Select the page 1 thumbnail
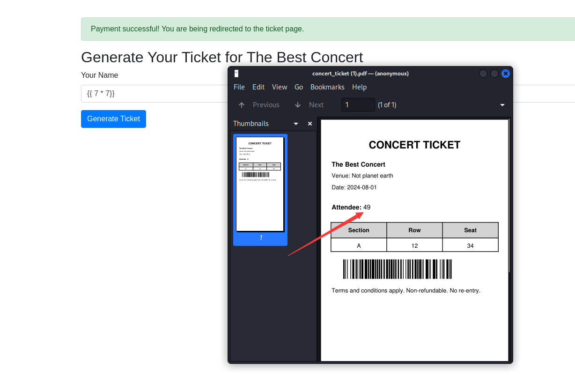Image resolution: width=575 pixels, height=392 pixels. click(x=260, y=185)
